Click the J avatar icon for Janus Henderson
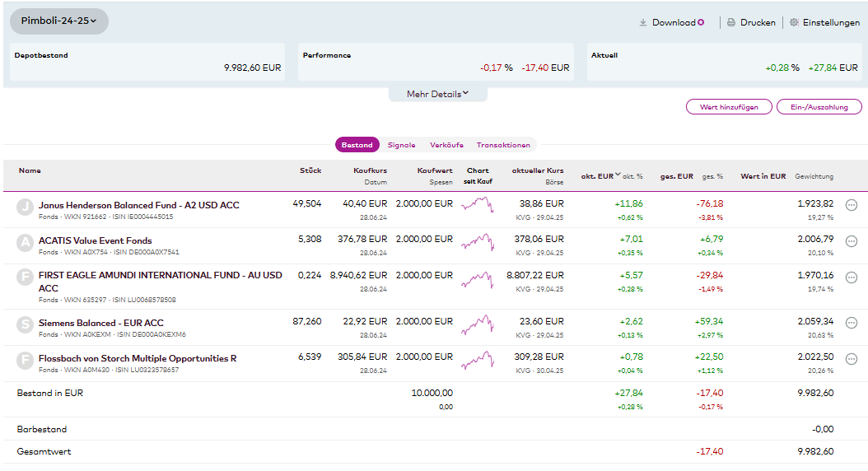Screen dimensions: 868x471 26,207
